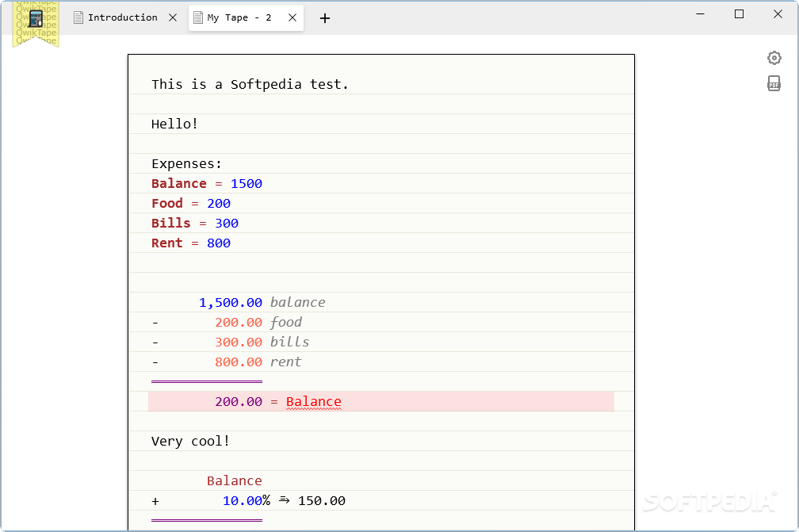
Task: Close the My Tape - 2 tab
Action: click(292, 17)
